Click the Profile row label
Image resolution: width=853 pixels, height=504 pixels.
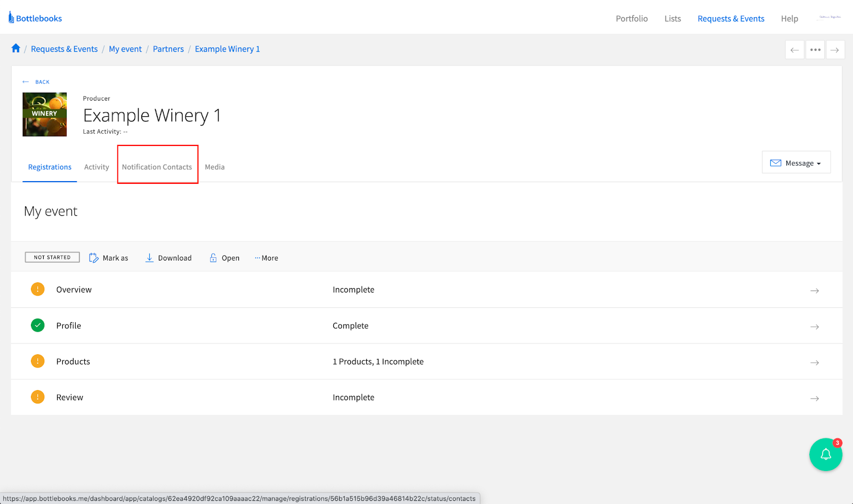pyautogui.click(x=69, y=326)
